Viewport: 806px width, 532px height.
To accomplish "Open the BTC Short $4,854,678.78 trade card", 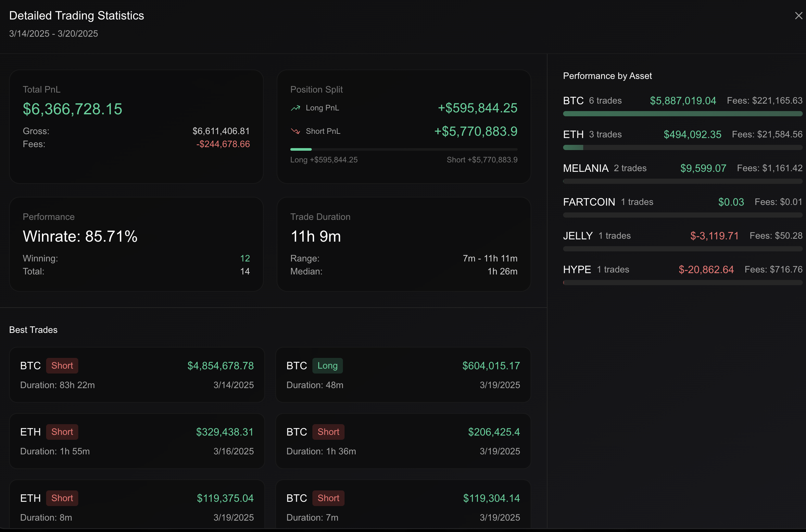I will 137,375.
